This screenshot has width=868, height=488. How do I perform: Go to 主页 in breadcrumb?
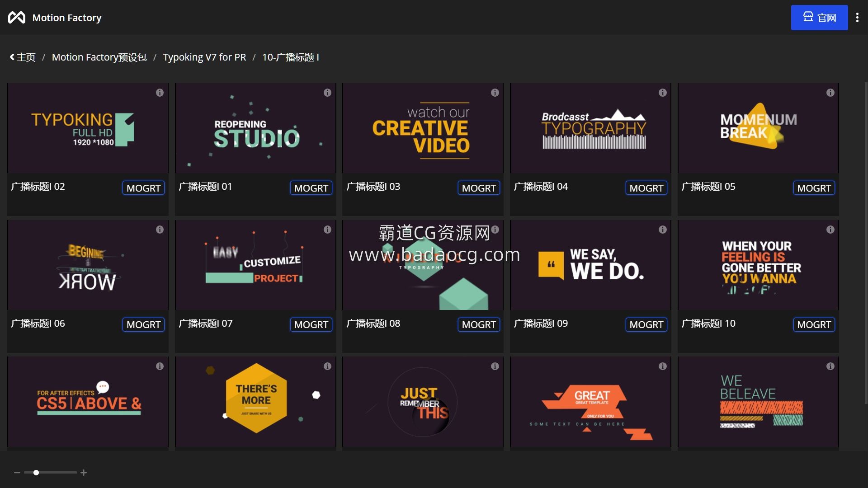(x=26, y=57)
